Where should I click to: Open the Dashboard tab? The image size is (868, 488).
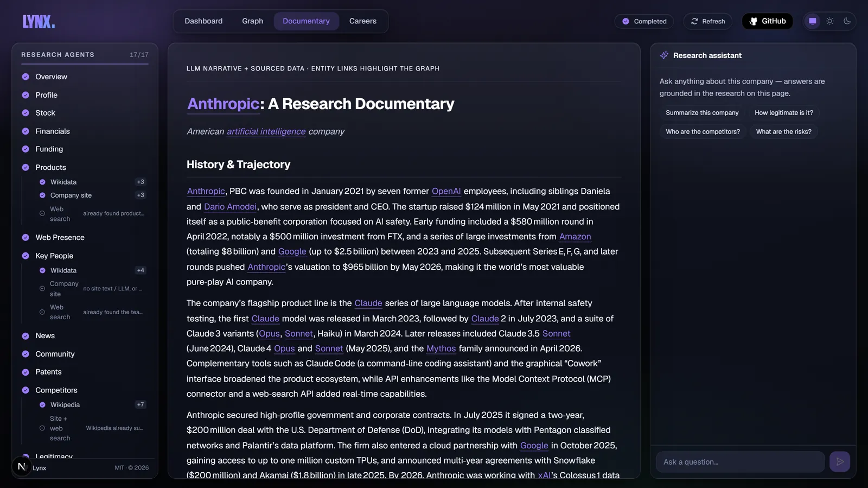tap(203, 21)
